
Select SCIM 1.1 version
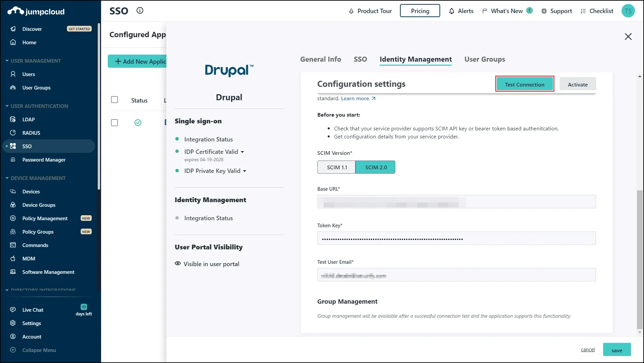click(336, 167)
